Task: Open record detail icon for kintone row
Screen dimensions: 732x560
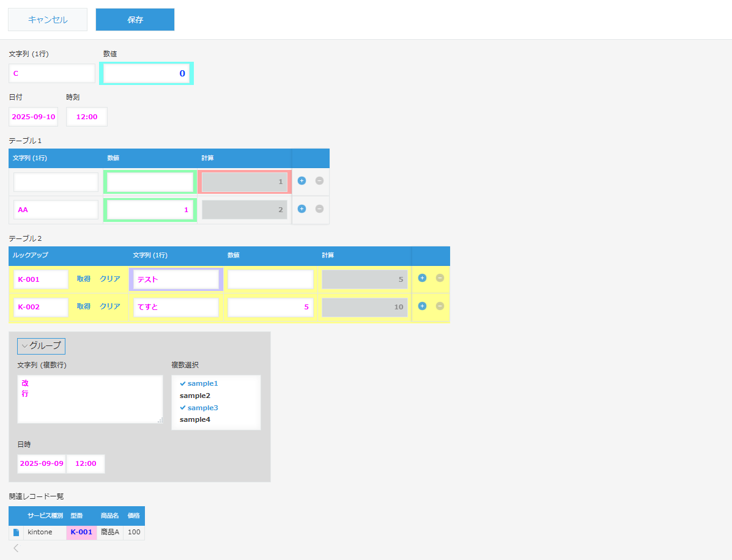Action: [17, 532]
